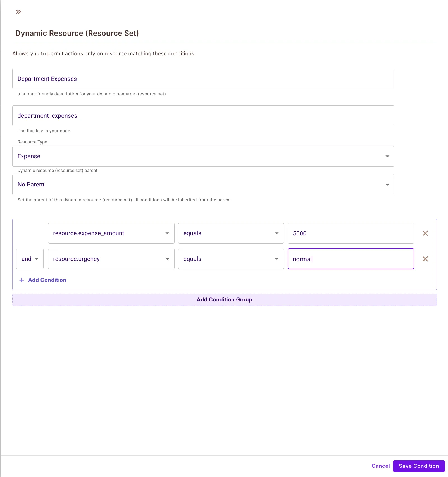Cancel editing the resource set
The image size is (448, 477).
point(380,466)
